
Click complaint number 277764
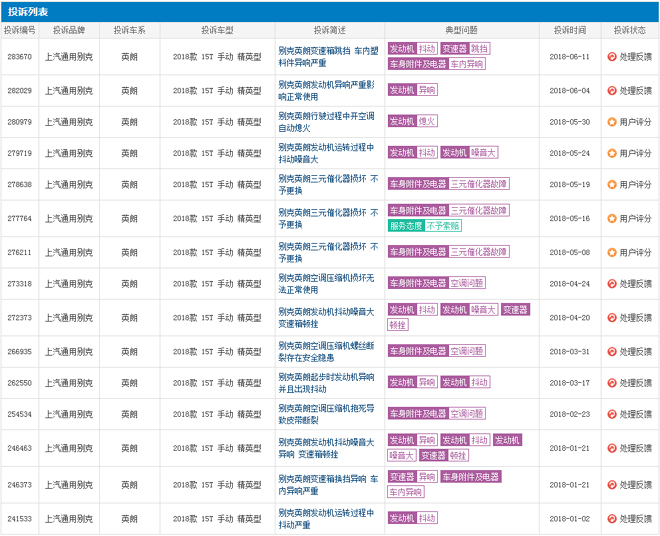[x=20, y=219]
